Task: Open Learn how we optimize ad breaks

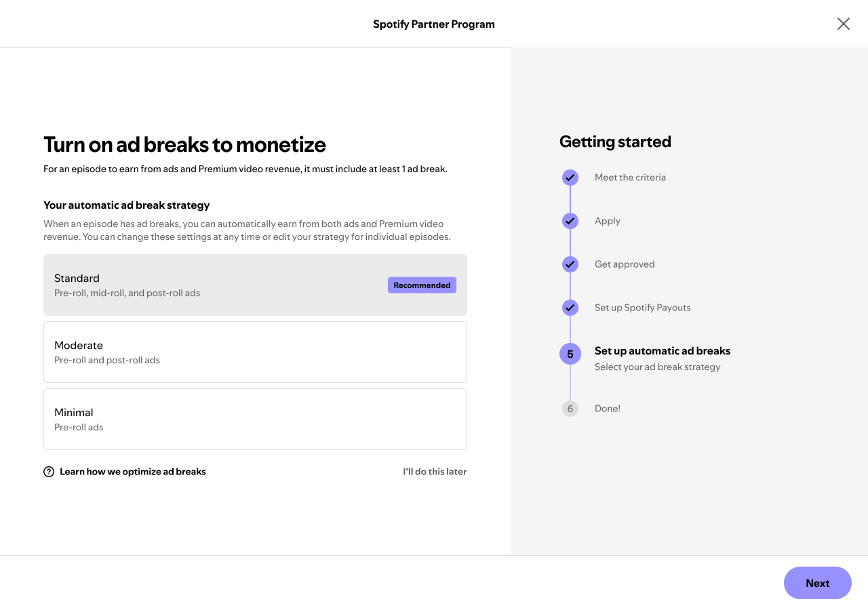Action: [x=133, y=472]
